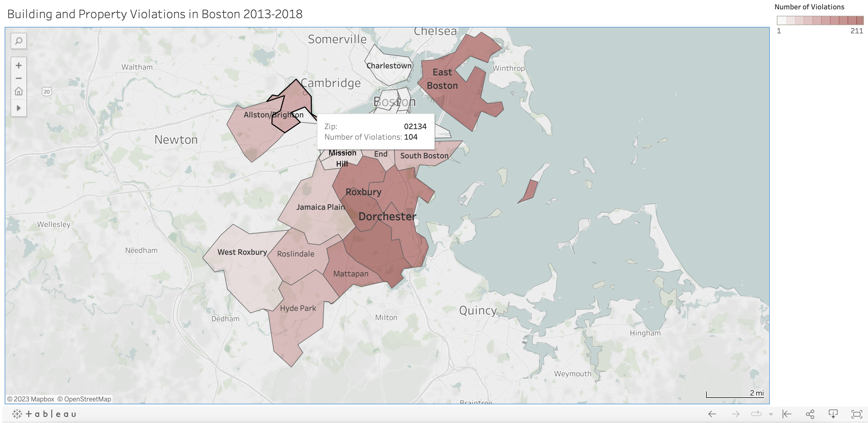The height and width of the screenshot is (423, 868).
Task: Zoom in on the map
Action: 18,65
